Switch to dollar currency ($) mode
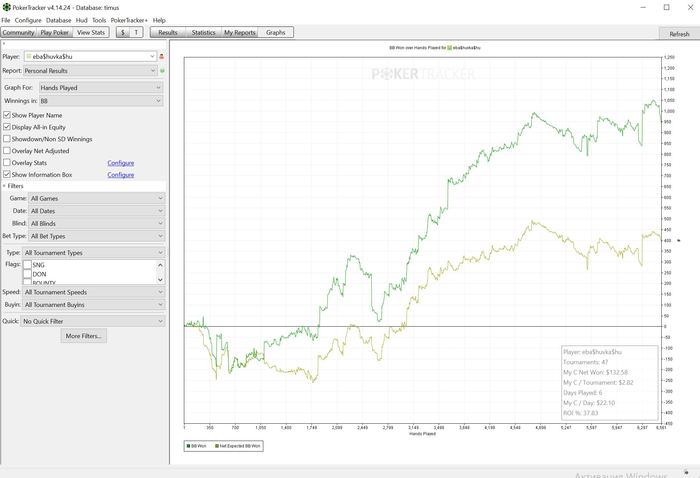This screenshot has height=478, width=700. (x=123, y=32)
